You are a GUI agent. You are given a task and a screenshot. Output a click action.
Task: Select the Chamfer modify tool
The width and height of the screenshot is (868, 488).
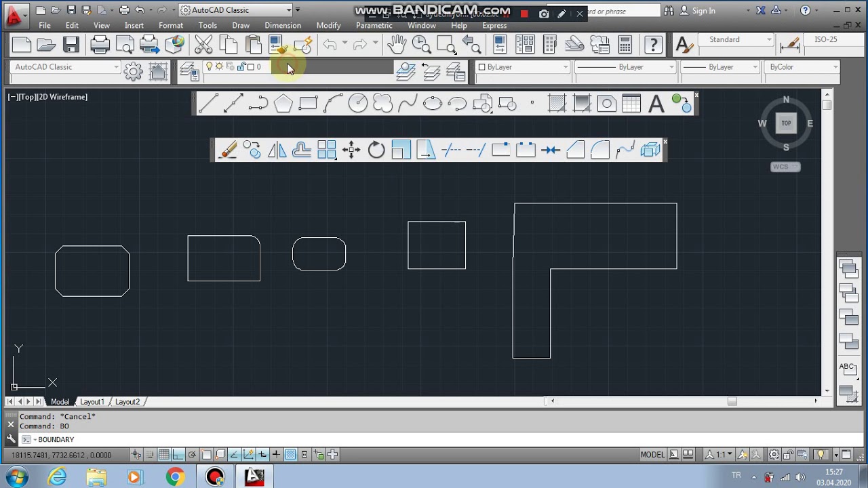point(575,150)
